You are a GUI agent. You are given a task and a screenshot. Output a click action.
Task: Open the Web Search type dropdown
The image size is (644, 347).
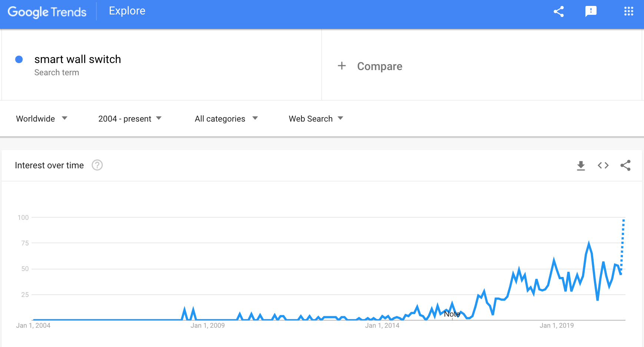(316, 119)
